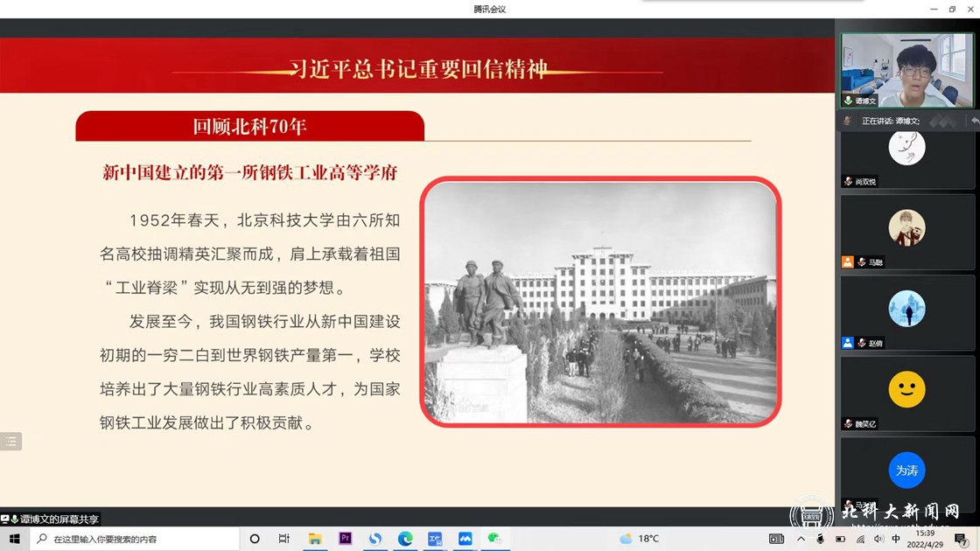Open the notification center icon
980x551 pixels.
coord(961,539)
